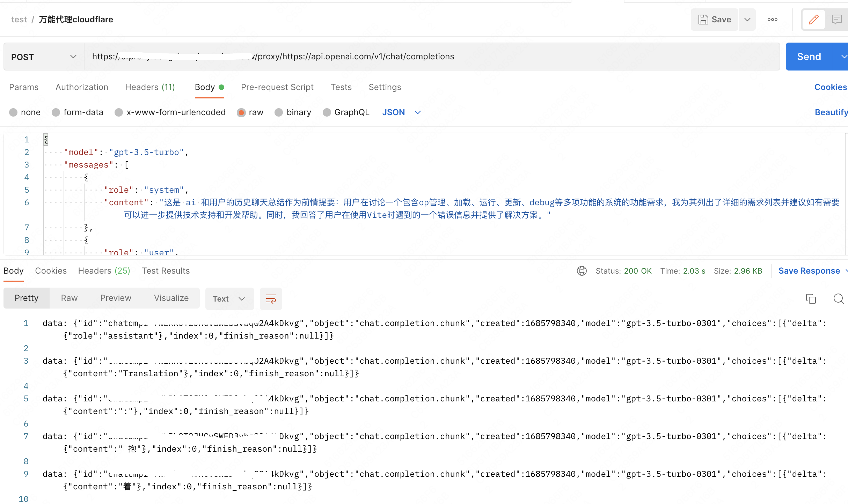Open the POST method dropdown
This screenshot has width=848, height=504.
[x=44, y=57]
